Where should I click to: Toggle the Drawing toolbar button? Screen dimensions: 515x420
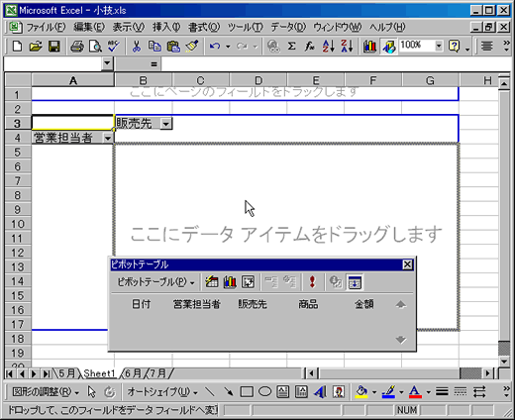pyautogui.click(x=388, y=47)
